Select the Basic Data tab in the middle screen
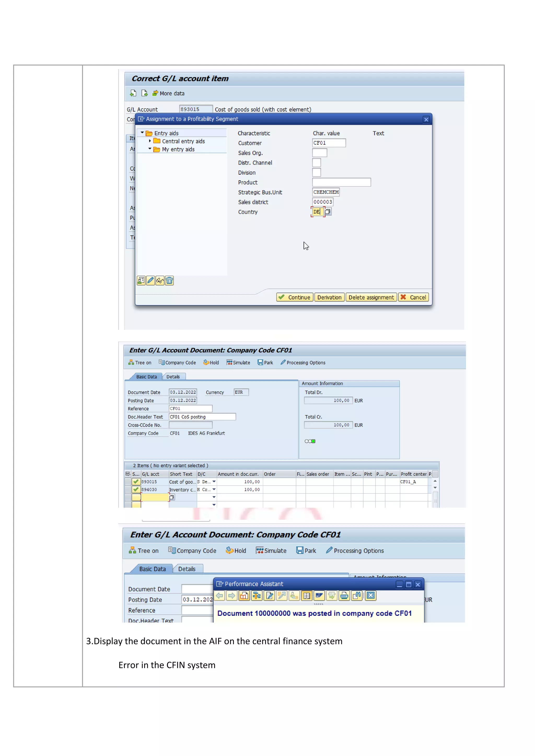The image size is (535, 756). [146, 377]
